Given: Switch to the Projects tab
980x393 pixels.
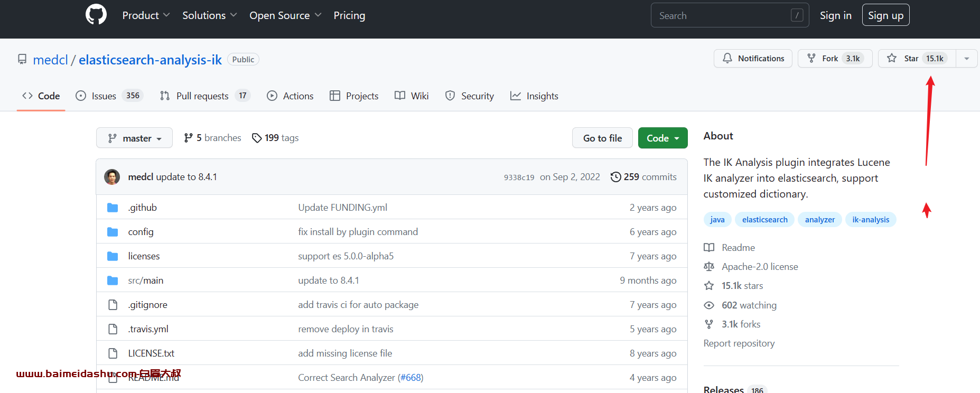Looking at the screenshot, I should click(354, 96).
